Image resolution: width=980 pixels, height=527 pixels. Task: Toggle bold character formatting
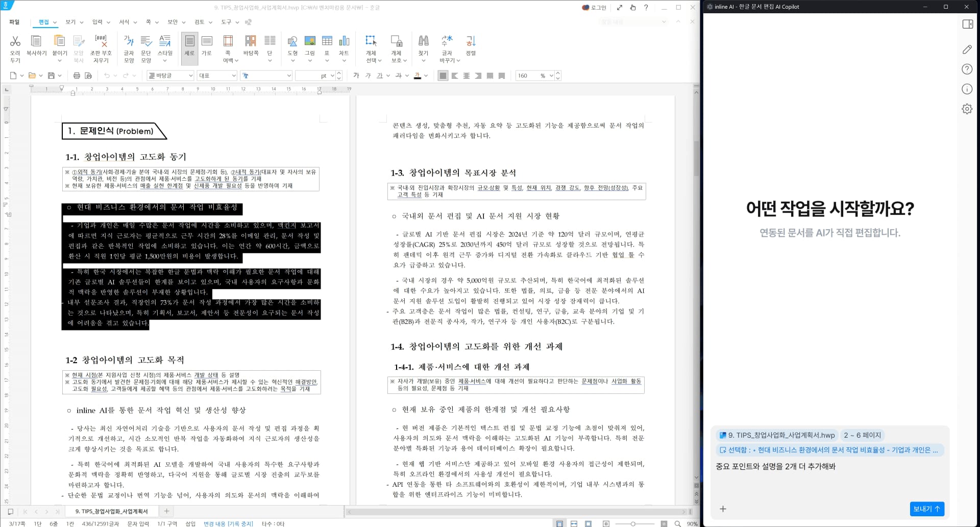356,75
